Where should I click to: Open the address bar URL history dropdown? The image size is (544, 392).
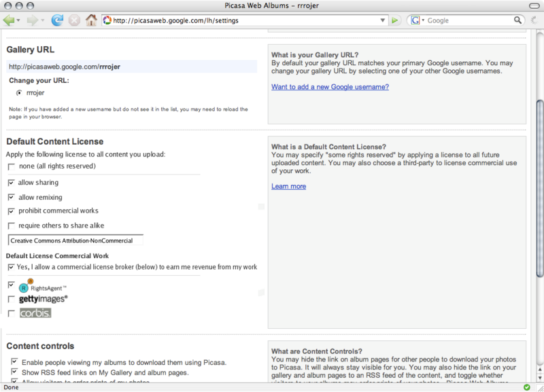[382, 20]
